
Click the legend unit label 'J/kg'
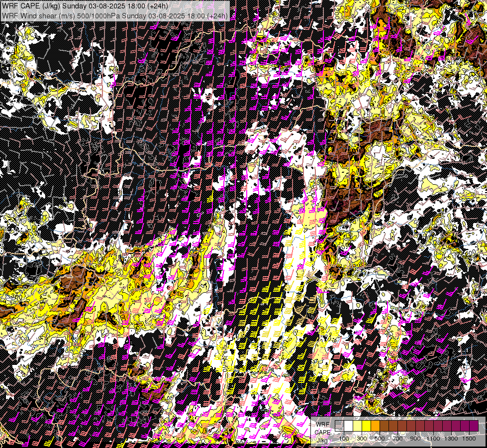322,440
